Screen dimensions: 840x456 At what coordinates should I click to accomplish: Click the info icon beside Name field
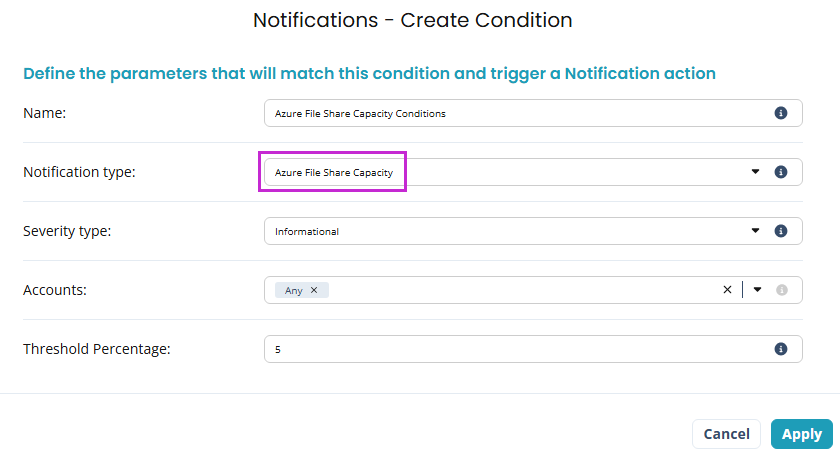tap(781, 113)
